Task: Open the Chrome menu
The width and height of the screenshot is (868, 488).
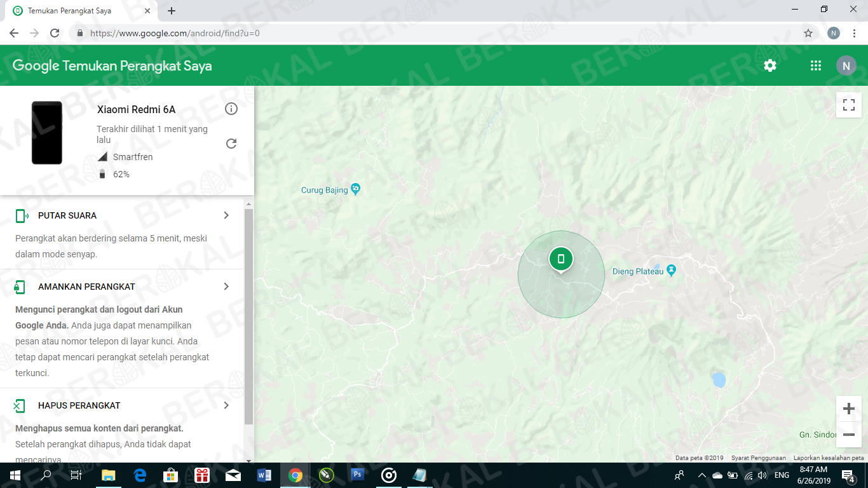Action: coord(853,32)
